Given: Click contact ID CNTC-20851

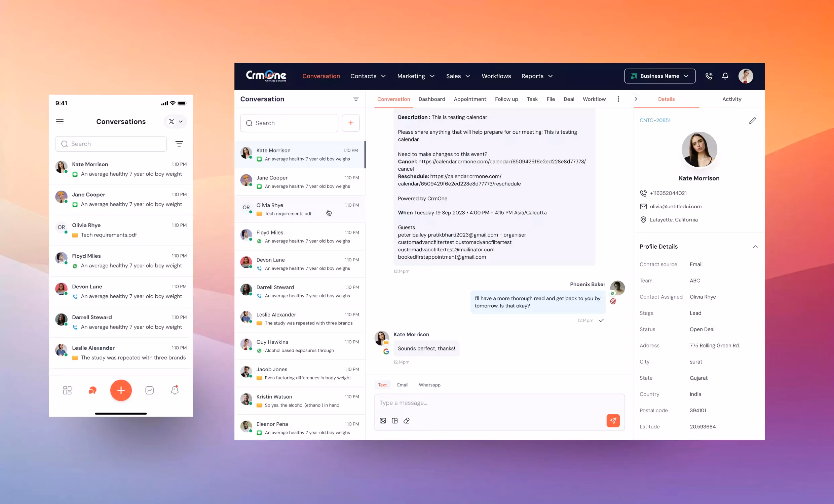Looking at the screenshot, I should pyautogui.click(x=655, y=120).
